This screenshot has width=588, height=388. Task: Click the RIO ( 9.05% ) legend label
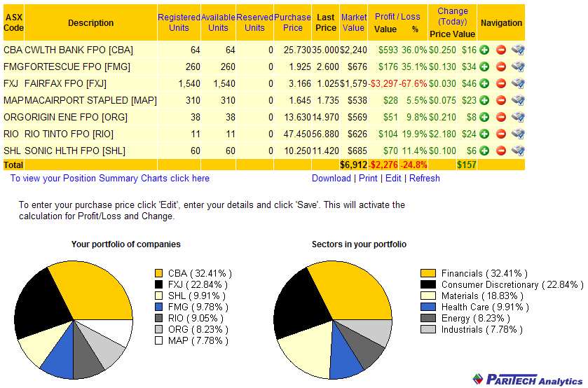[x=196, y=318]
